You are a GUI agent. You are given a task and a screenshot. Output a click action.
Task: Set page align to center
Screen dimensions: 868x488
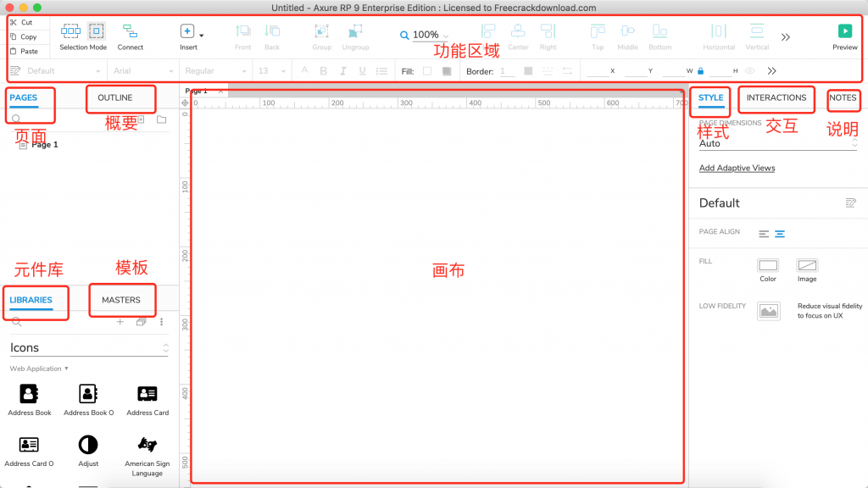click(780, 234)
